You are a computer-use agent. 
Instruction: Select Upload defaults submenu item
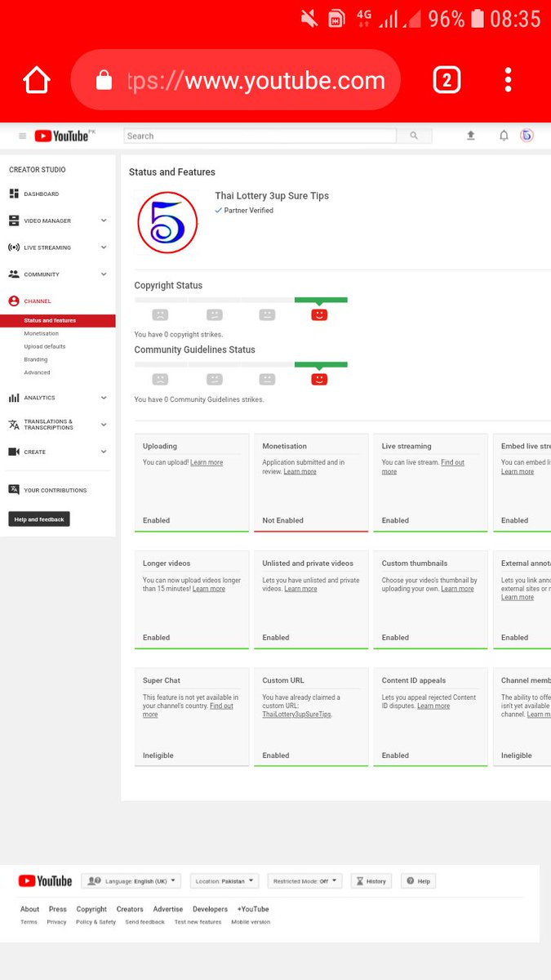pos(45,346)
